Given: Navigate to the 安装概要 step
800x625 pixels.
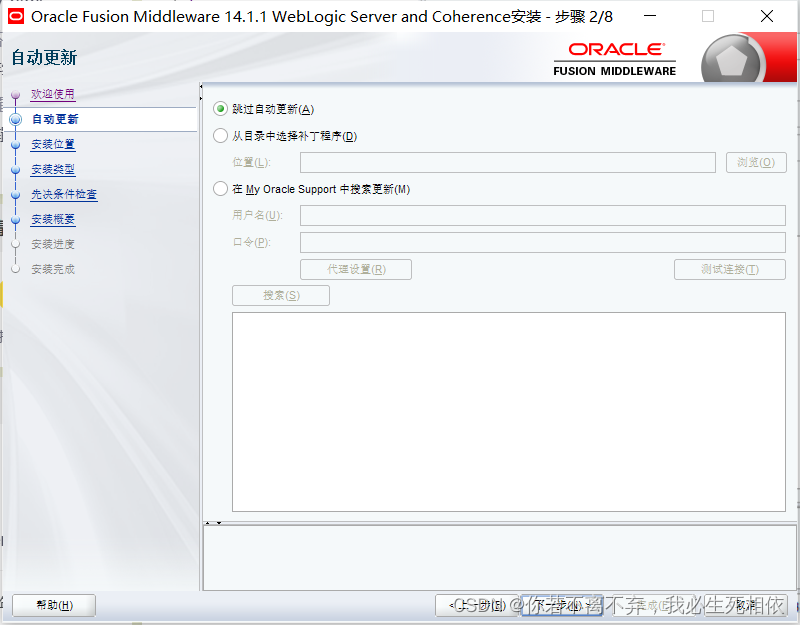Looking at the screenshot, I should click(x=53, y=219).
